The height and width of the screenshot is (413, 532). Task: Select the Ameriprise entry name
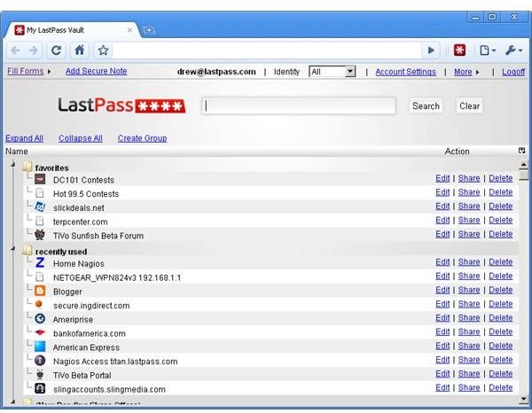tap(73, 319)
